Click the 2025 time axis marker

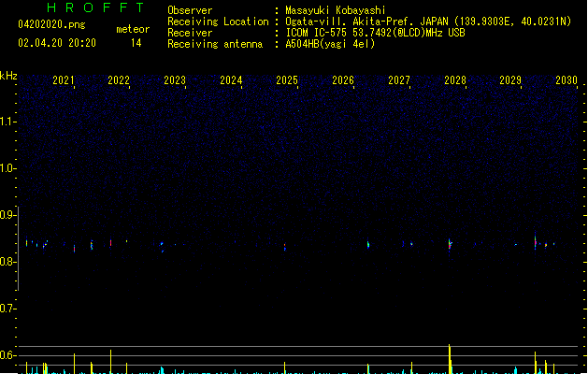287,80
